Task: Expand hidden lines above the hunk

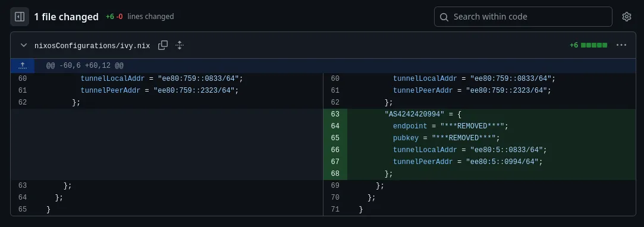Action: click(x=23, y=66)
